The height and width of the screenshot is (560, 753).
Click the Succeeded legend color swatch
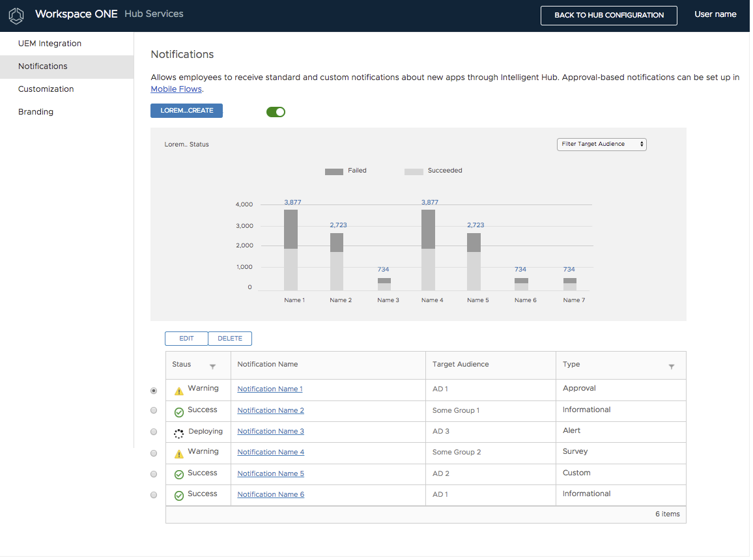pos(414,172)
